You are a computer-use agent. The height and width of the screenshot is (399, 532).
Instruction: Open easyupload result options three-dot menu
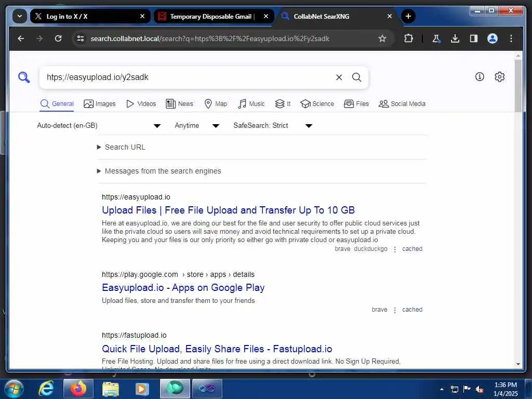[395, 249]
